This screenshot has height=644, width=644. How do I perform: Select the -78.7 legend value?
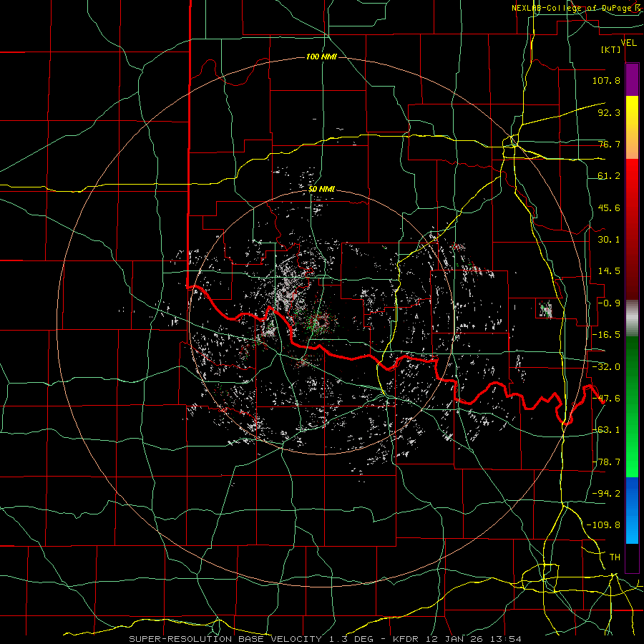point(606,462)
